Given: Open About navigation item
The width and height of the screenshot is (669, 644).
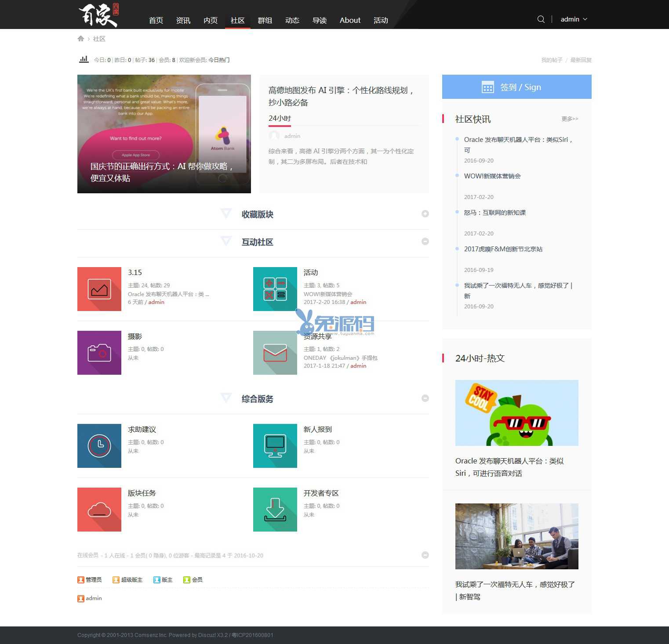Looking at the screenshot, I should point(350,20).
